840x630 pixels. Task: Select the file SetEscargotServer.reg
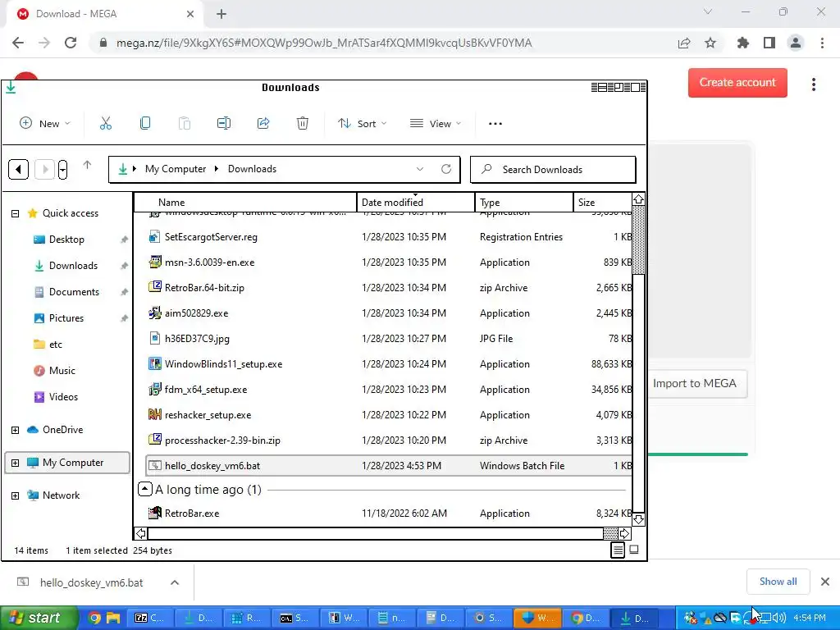coord(389,237)
